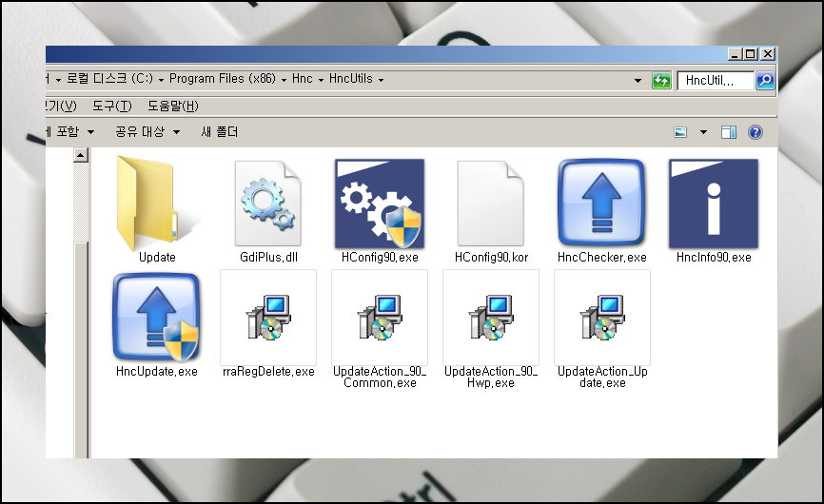This screenshot has width=824, height=504.
Task: Navigate to Hnc breadcrumb
Action: (303, 79)
